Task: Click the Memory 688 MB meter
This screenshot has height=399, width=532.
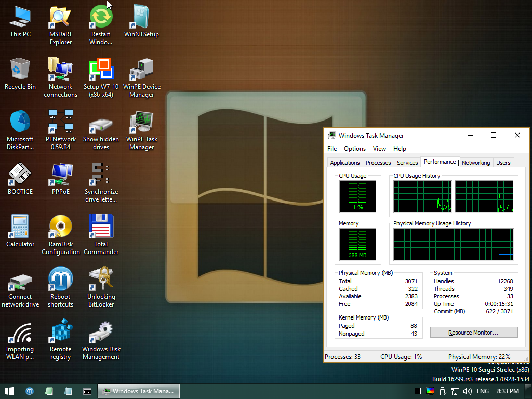Action: point(357,244)
